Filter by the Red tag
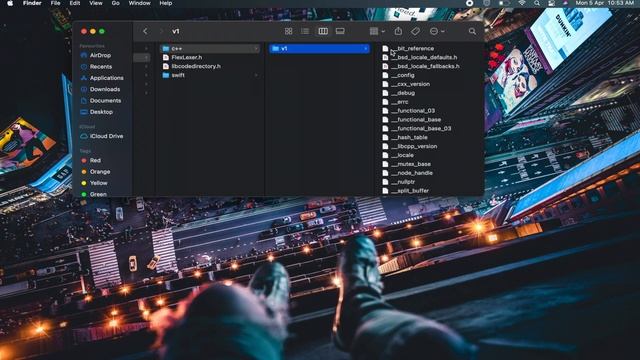 coord(95,160)
